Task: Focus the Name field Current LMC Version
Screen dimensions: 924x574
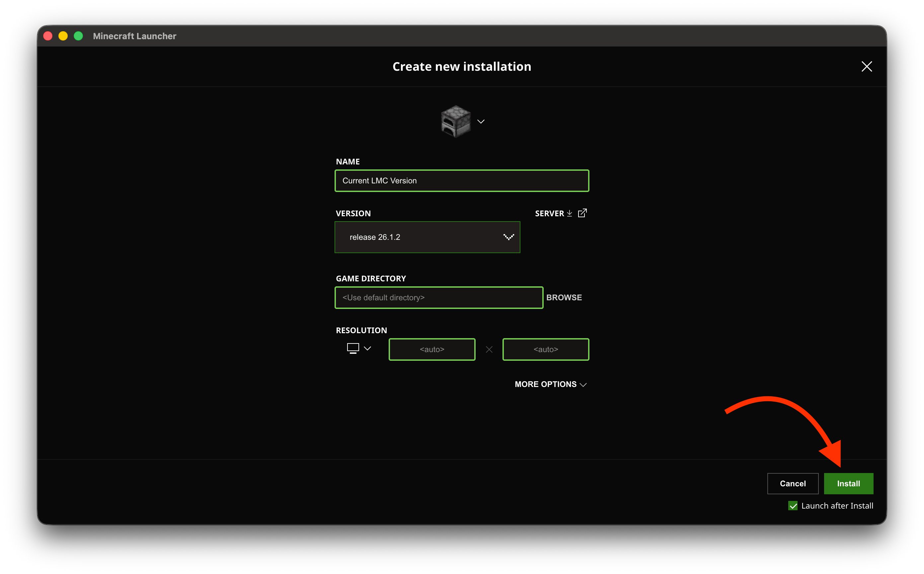Action: tap(462, 181)
